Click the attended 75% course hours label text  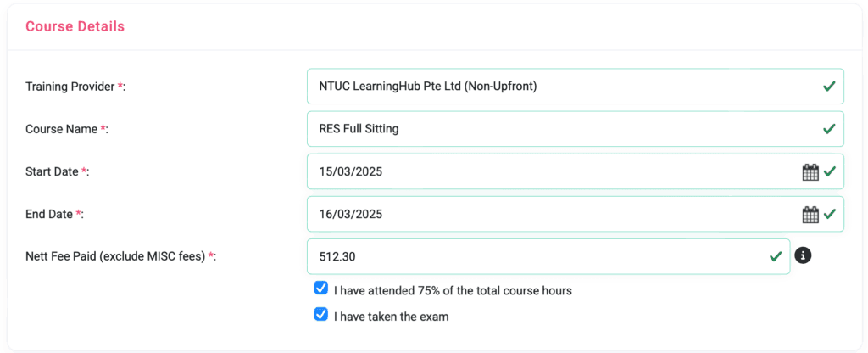[453, 290]
